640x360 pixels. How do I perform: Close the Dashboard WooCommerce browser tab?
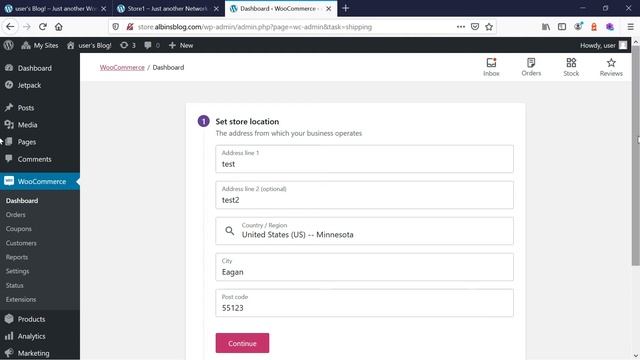click(329, 9)
